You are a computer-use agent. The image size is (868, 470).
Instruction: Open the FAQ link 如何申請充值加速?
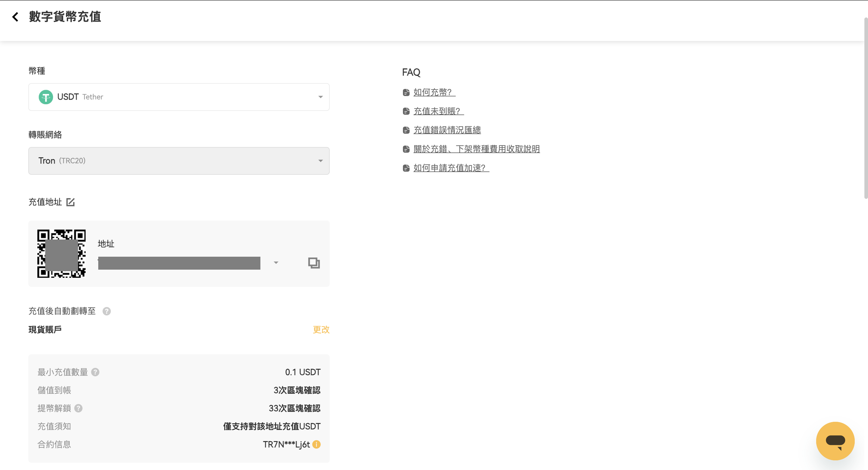click(451, 168)
